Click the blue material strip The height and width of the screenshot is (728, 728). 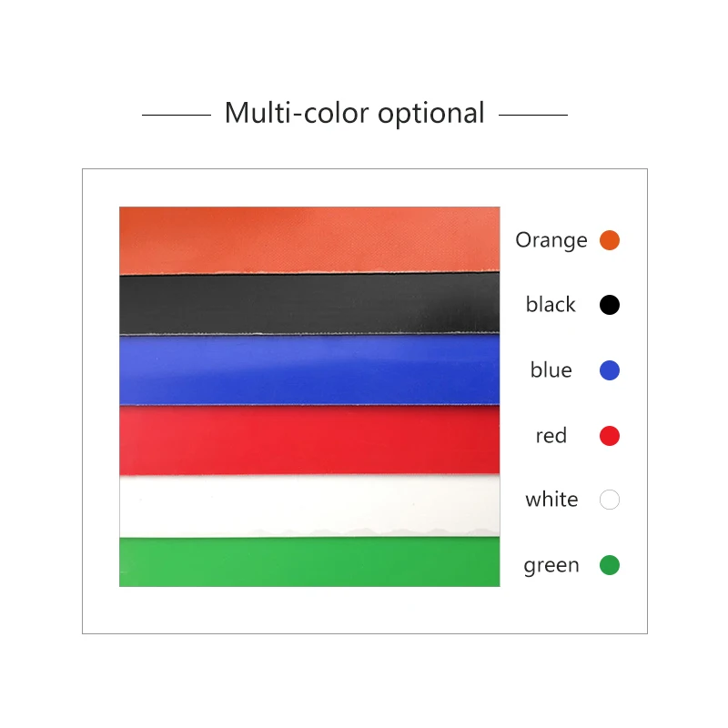coord(309,369)
